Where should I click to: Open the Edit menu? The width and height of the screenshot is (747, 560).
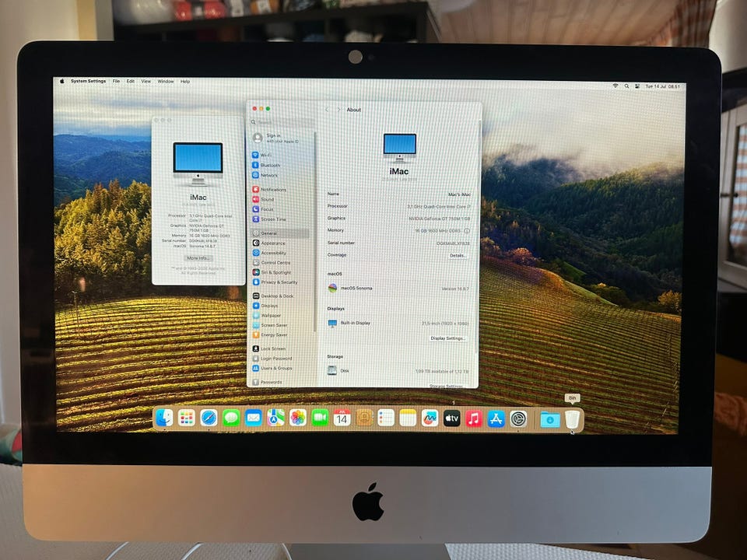pyautogui.click(x=131, y=82)
